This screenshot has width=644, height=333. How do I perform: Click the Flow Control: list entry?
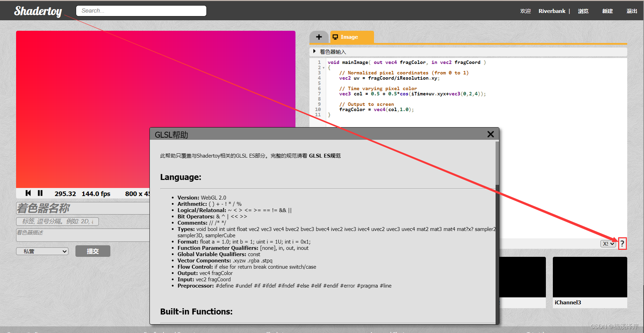(x=247, y=267)
